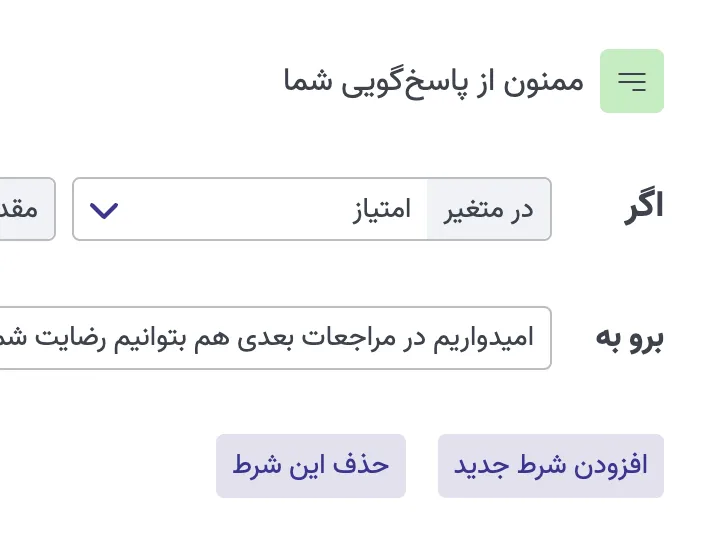Image resolution: width=720 pixels, height=560 pixels.
Task: Click the light green square beside the title
Action: 632,81
